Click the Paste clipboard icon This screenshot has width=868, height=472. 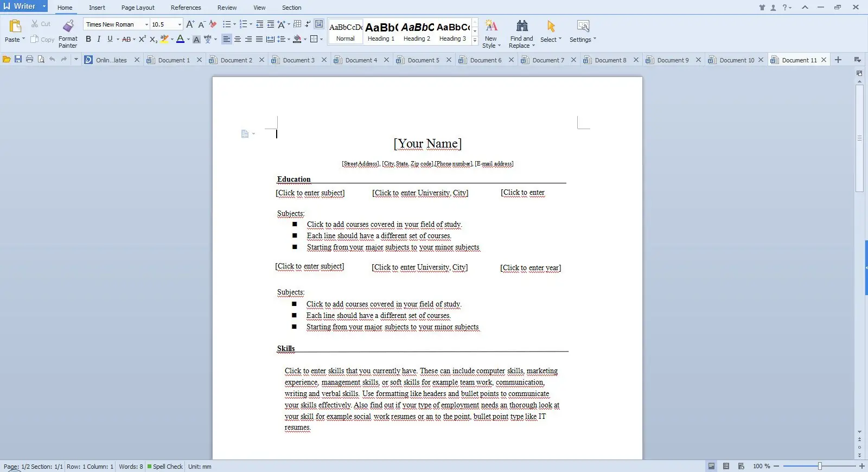tap(15, 26)
